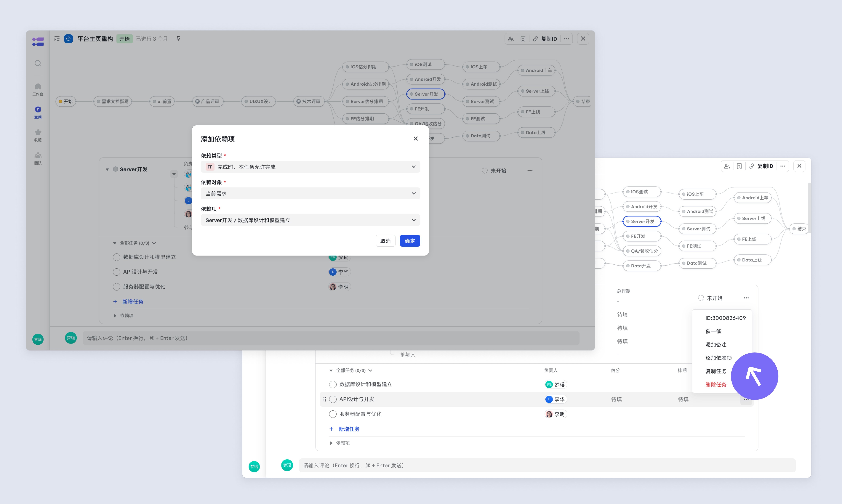Select the 需求文档撰写 workflow node
Screen dimensions: 842x504
(113, 101)
